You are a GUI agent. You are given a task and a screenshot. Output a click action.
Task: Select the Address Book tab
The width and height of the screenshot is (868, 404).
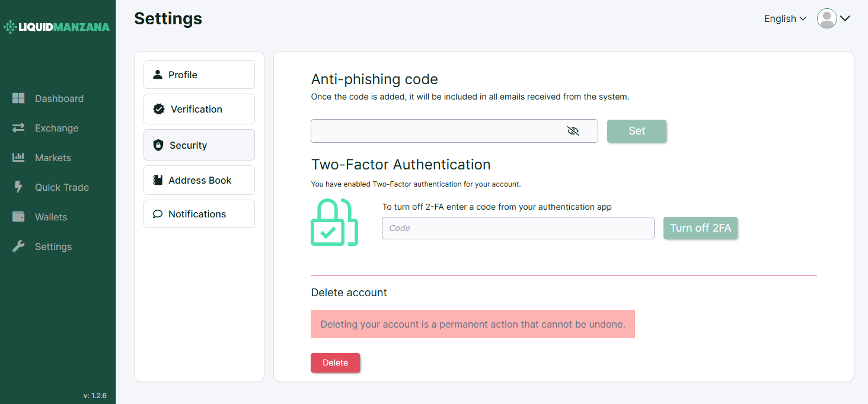coord(199,180)
